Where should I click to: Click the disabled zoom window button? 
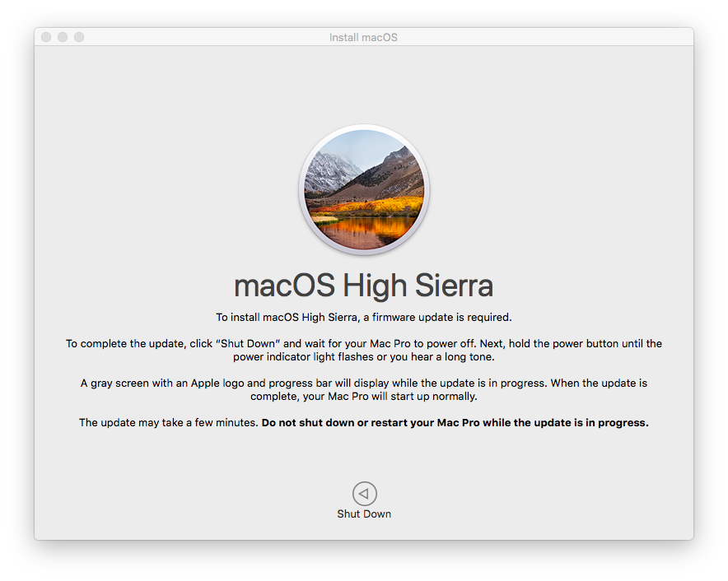(x=79, y=37)
